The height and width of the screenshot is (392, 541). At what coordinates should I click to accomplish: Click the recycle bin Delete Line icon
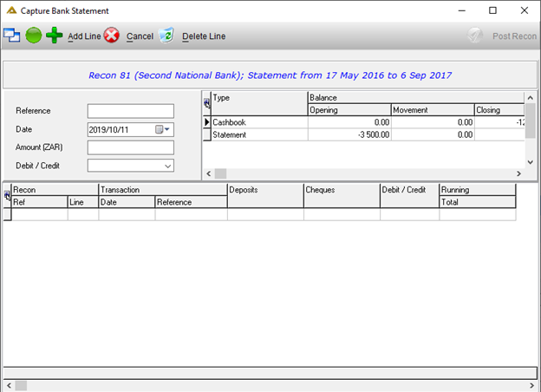[x=166, y=36]
